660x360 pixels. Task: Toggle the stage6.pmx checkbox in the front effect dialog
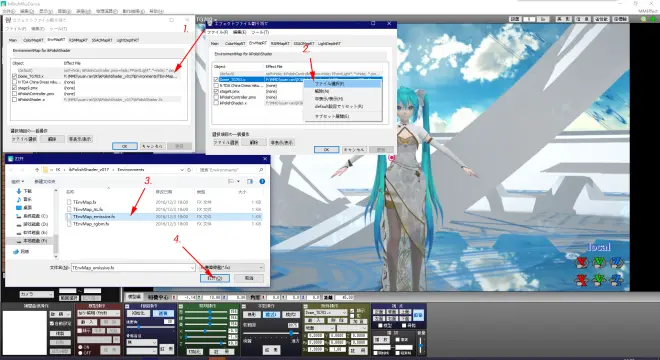tap(216, 91)
